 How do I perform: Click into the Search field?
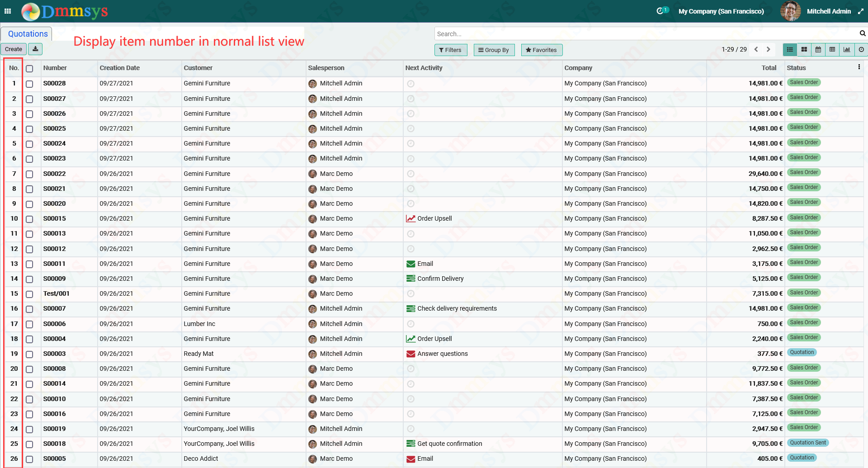point(646,34)
